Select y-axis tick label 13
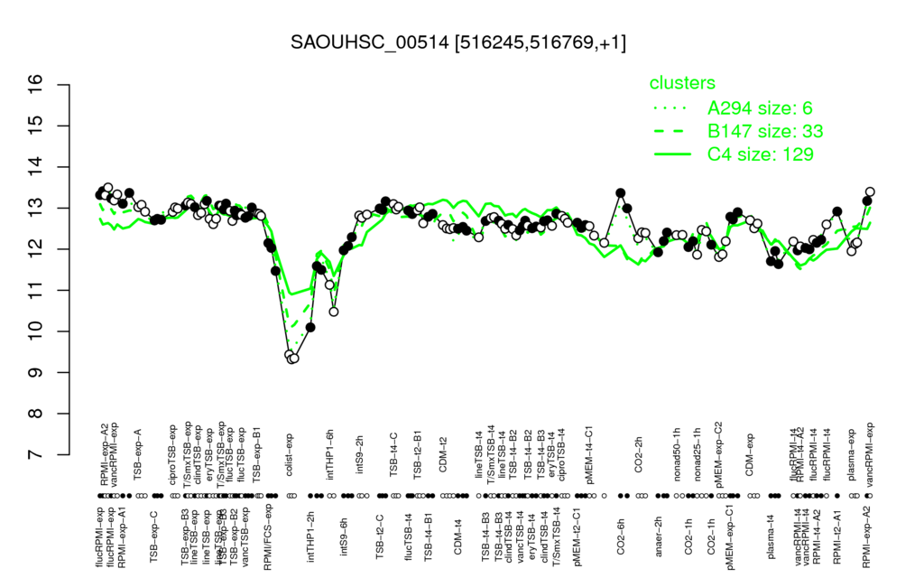Image resolution: width=924 pixels, height=578 pixels. tap(35, 208)
